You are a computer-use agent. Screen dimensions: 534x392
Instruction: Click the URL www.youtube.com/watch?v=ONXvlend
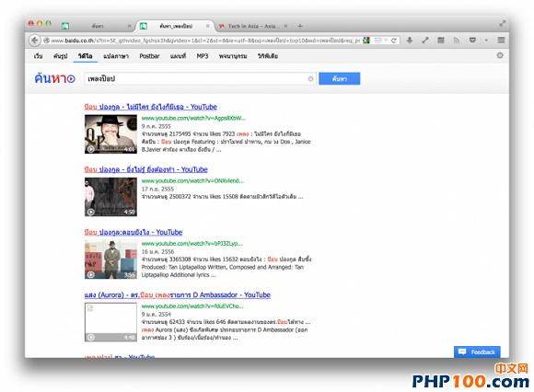192,180
